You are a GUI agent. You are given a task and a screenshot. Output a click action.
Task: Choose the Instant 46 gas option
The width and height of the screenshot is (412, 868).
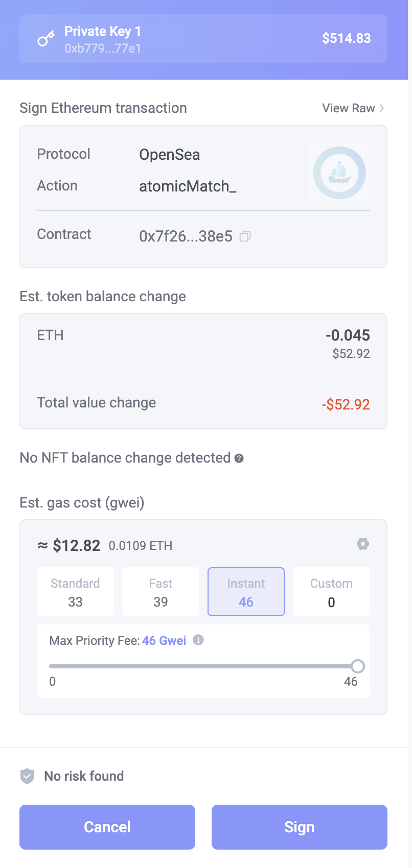pos(246,592)
